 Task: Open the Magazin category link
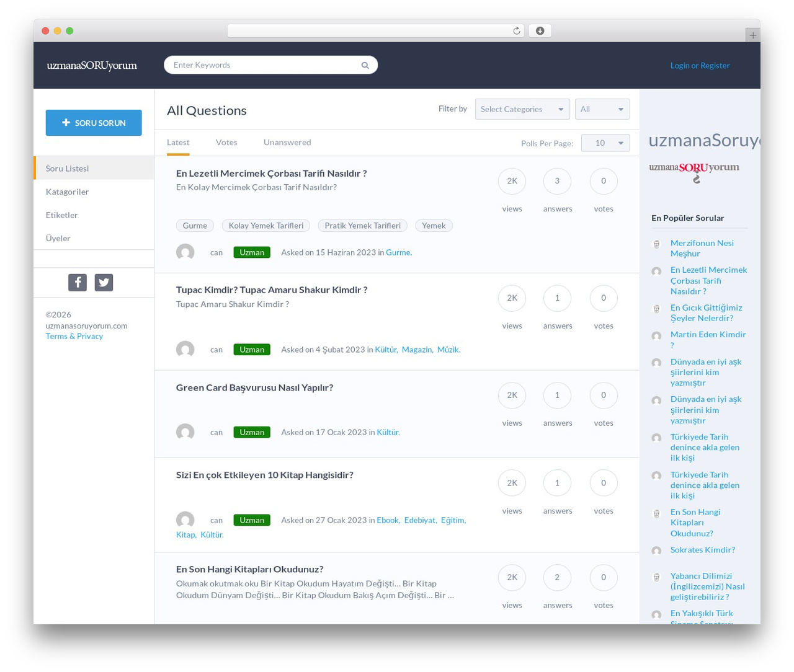417,350
